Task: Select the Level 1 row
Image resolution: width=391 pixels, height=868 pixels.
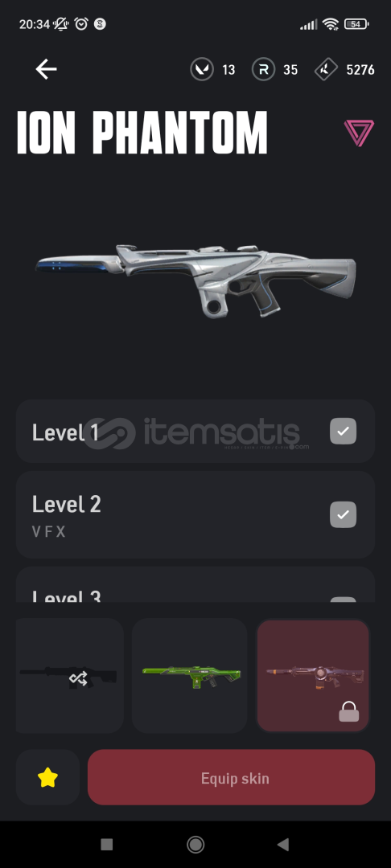Action: point(195,432)
